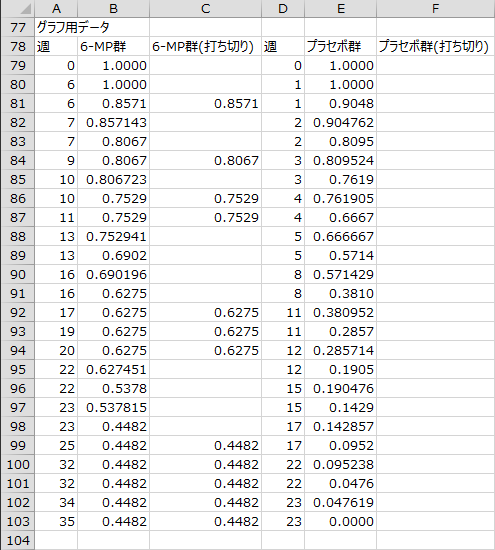Viewport: 495px width, 550px height.
Task: Click the select-all corner triangle
Action: (25, 9)
